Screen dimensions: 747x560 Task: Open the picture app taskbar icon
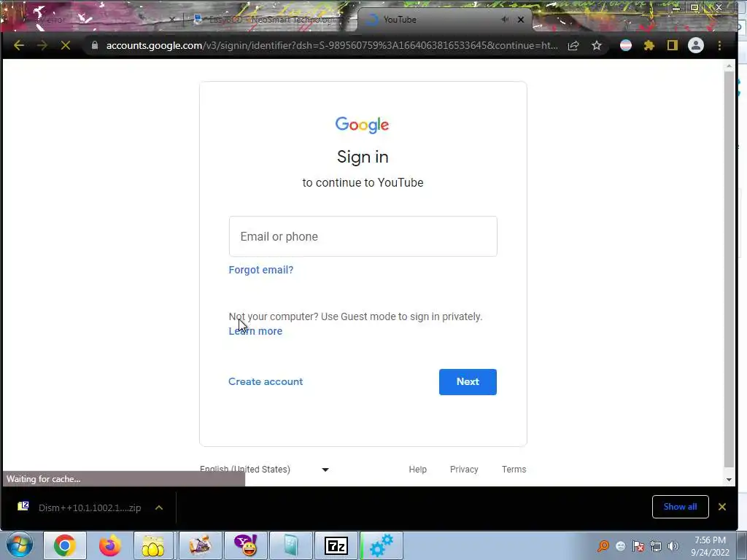point(200,545)
